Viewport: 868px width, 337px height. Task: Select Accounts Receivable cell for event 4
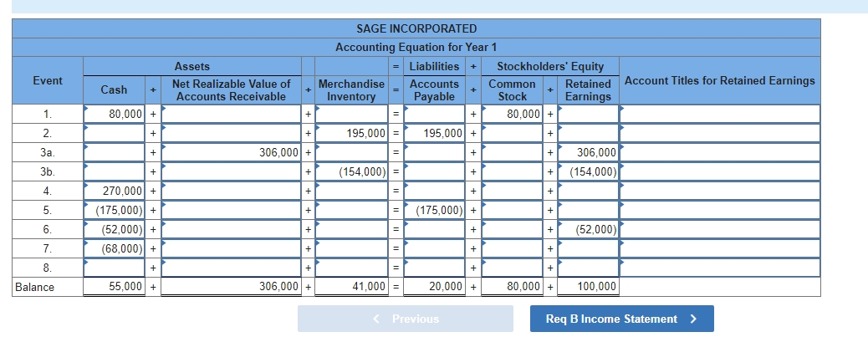click(x=232, y=191)
